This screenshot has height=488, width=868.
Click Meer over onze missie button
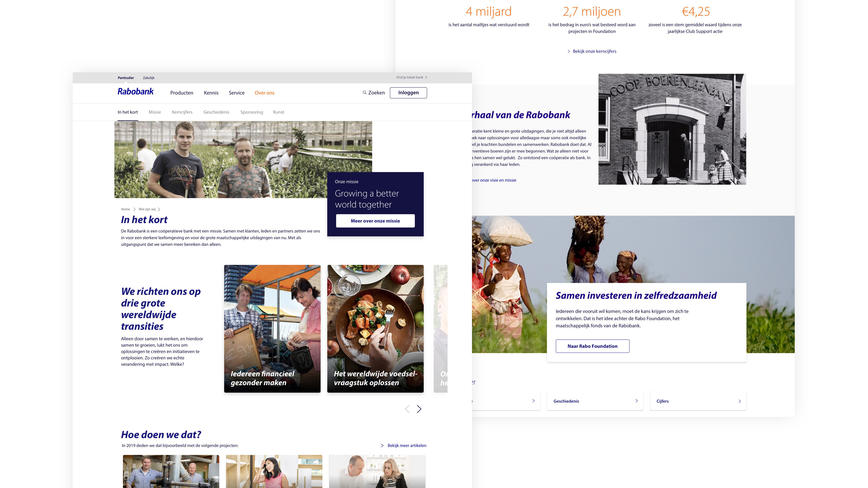375,221
